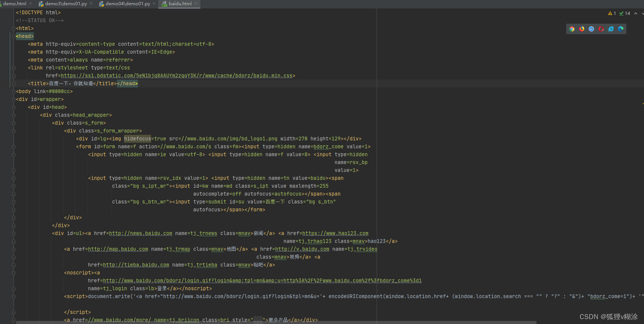The image size is (644, 324).
Task: Switch to the demo.html tab
Action: (15, 3)
